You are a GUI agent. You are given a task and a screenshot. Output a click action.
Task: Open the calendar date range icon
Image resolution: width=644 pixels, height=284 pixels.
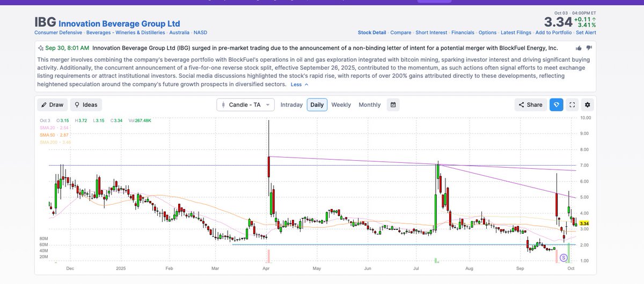click(x=393, y=104)
